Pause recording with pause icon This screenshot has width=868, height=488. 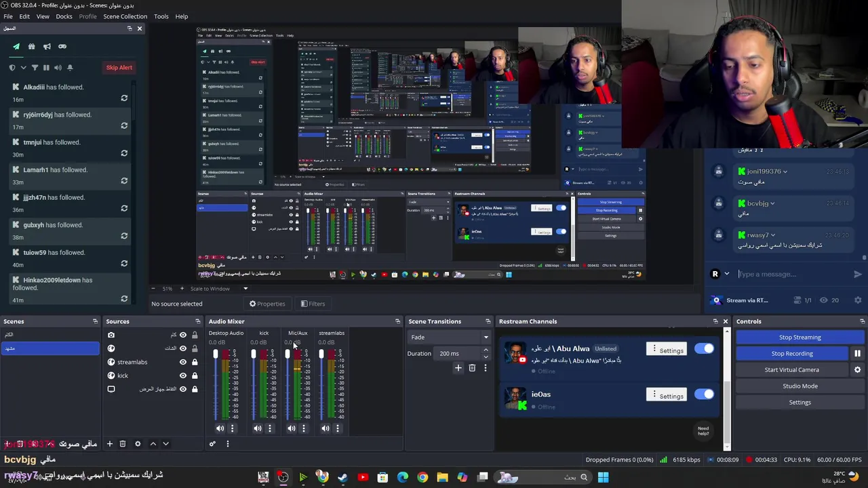[857, 354]
